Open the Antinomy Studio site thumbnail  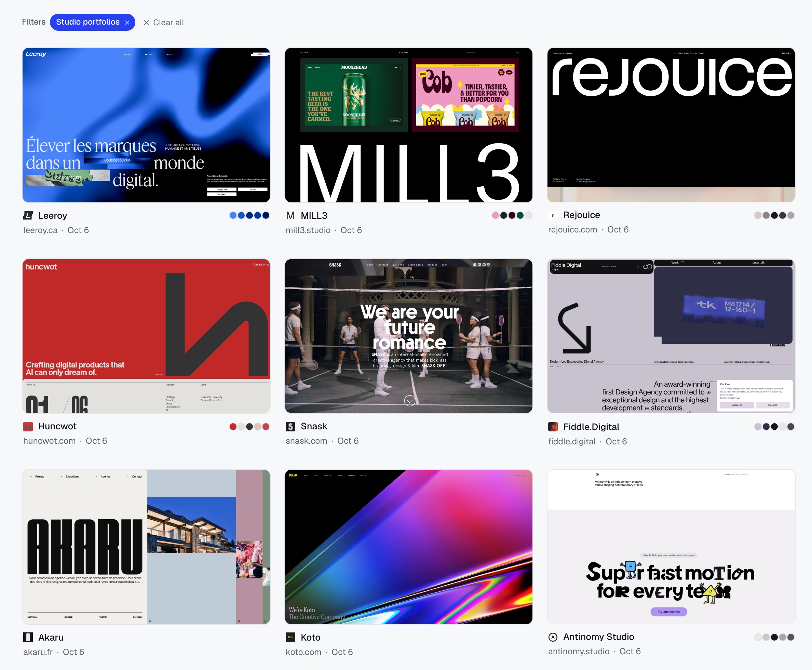(x=671, y=547)
